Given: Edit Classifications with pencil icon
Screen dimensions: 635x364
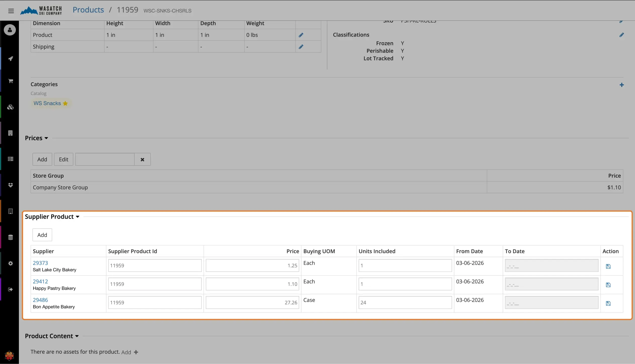Looking at the screenshot, I should (x=621, y=35).
